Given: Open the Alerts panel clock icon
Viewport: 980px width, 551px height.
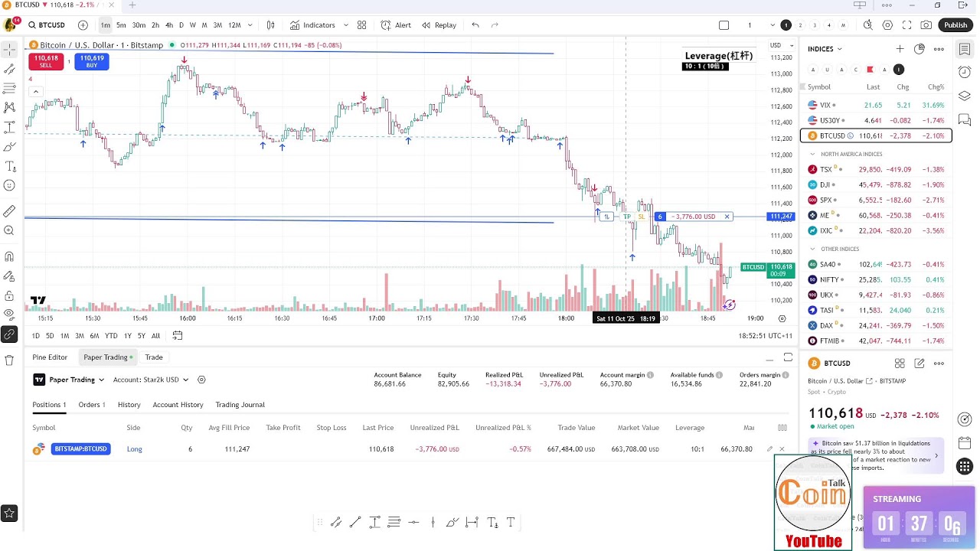Looking at the screenshot, I should point(965,73).
